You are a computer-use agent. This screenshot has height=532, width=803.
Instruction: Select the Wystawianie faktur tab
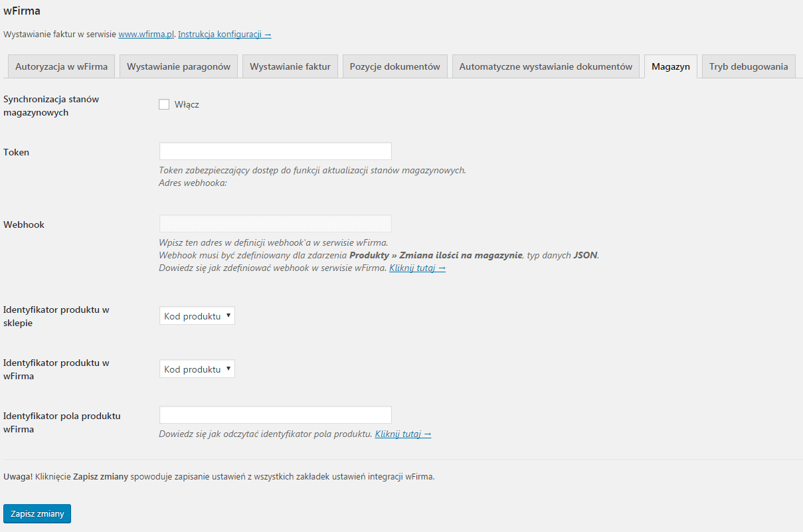(x=290, y=66)
